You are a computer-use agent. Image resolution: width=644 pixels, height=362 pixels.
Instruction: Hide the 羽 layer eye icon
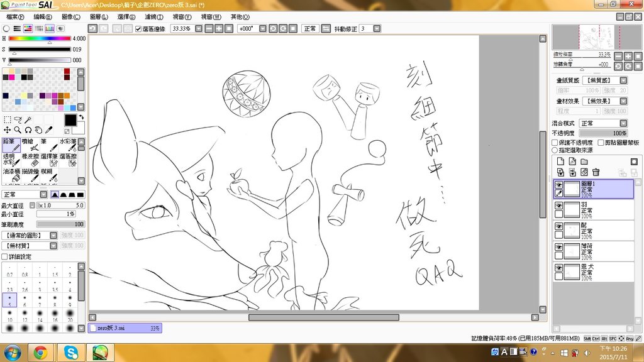pyautogui.click(x=558, y=206)
